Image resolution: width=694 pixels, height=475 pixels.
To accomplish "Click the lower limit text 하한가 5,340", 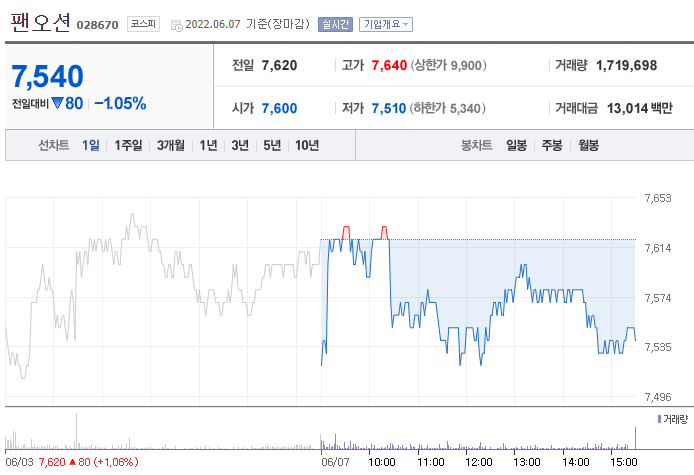I will click(447, 108).
